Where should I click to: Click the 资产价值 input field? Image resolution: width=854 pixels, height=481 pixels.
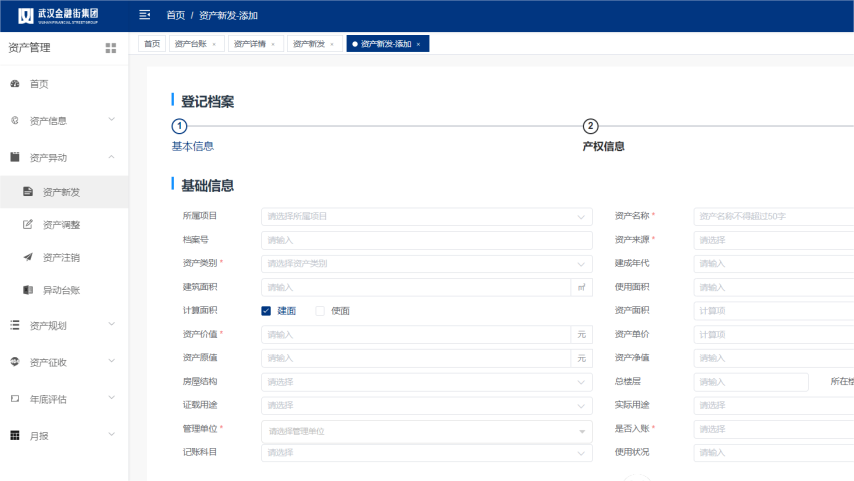[x=416, y=334]
